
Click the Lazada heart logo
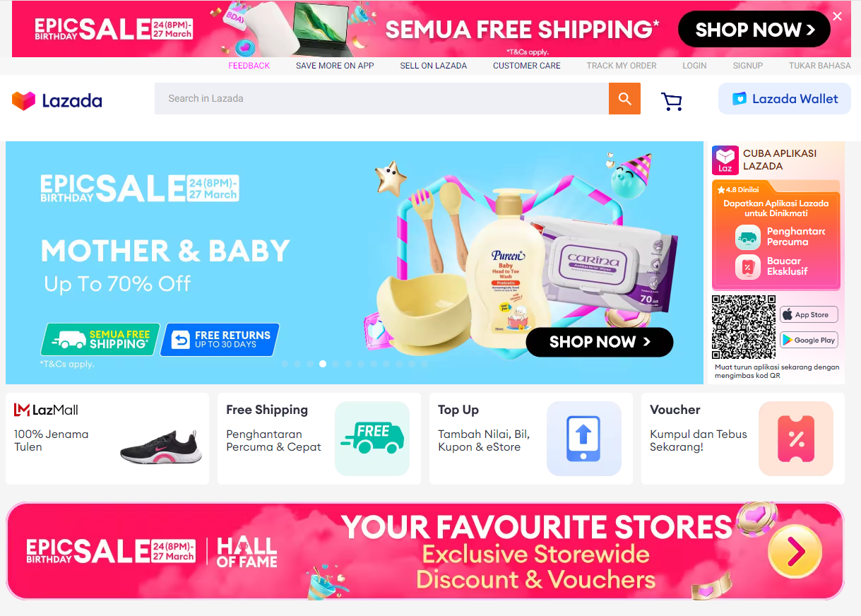(23, 100)
